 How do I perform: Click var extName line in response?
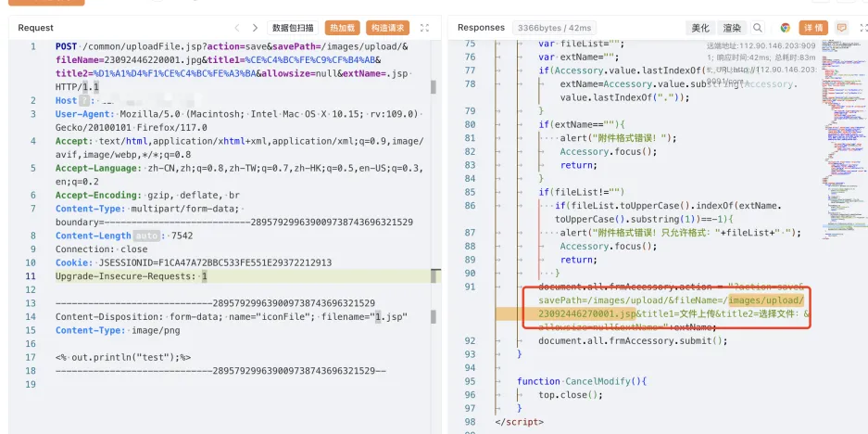[578, 57]
